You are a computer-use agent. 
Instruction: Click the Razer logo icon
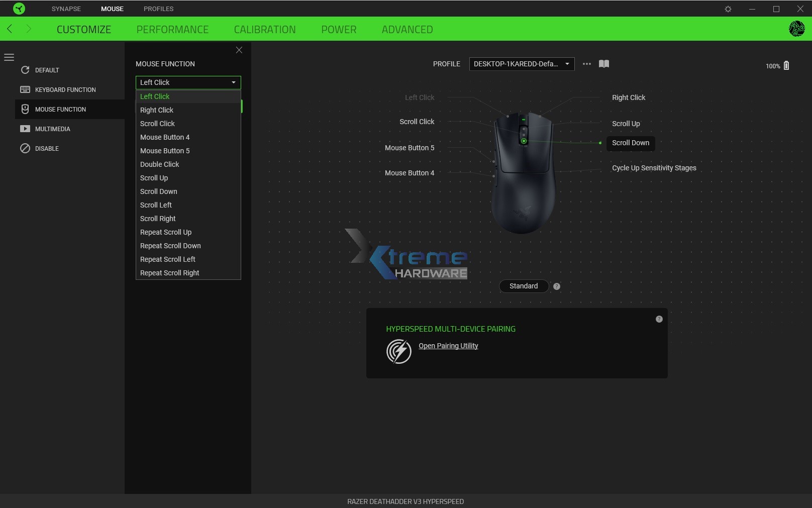[x=19, y=8]
